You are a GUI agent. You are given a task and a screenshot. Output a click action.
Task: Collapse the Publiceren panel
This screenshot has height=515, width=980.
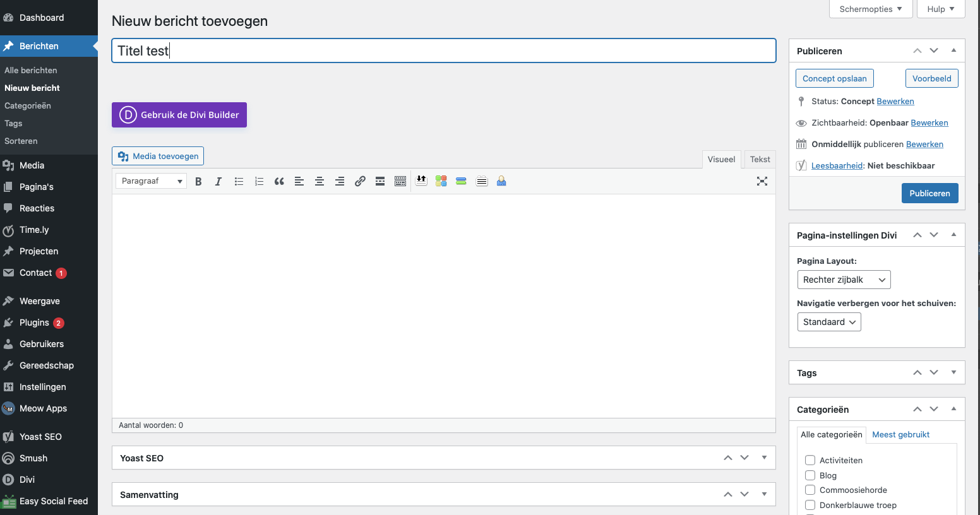tap(953, 50)
